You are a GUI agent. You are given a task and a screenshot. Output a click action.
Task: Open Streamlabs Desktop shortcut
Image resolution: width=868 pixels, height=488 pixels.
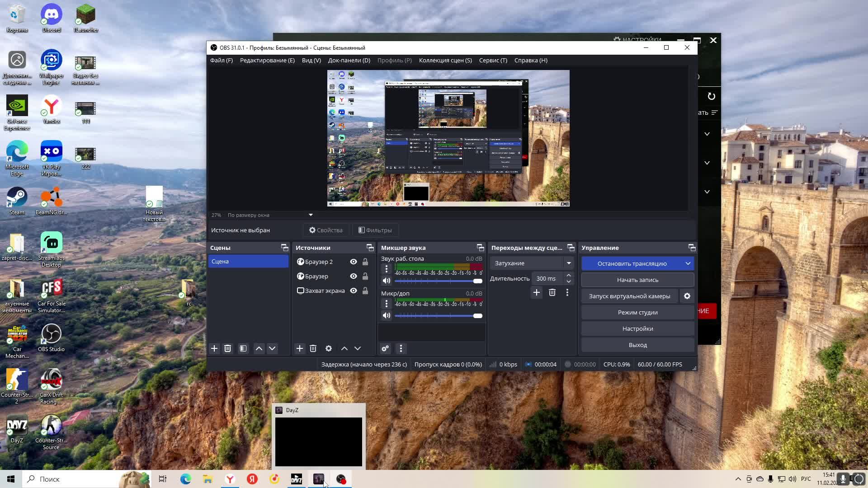51,250
